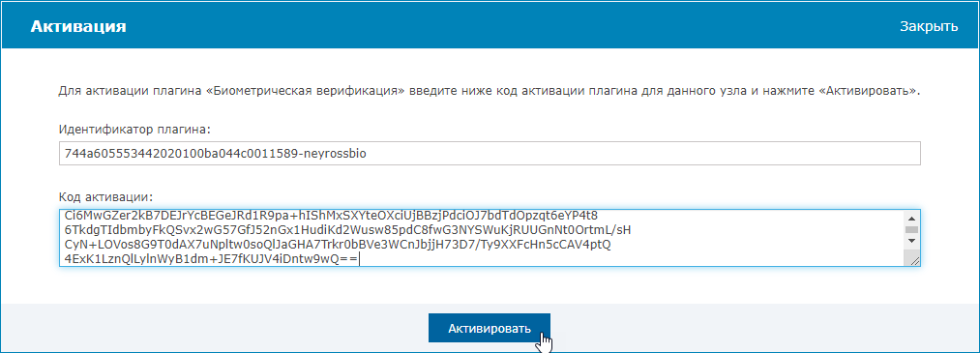This screenshot has width=980, height=353.
Task: Click the Активация dialog title
Action: click(x=78, y=26)
